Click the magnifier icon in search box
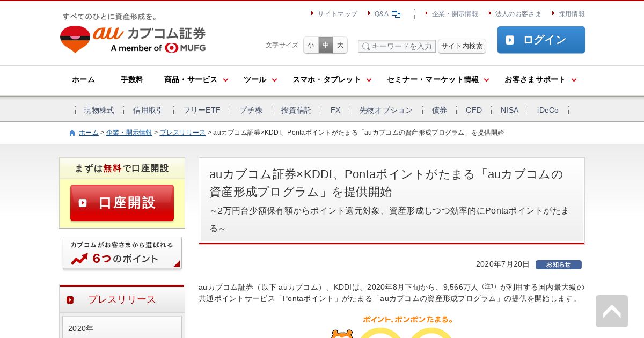644x338 pixels. click(366, 47)
